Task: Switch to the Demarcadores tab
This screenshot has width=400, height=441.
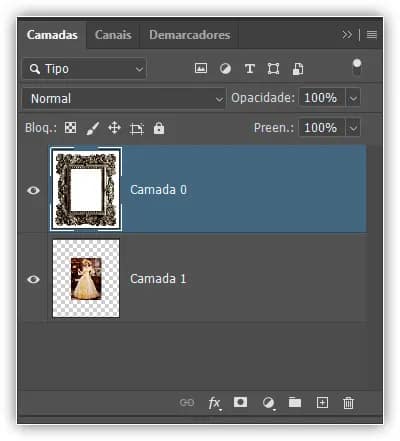Action: 190,35
